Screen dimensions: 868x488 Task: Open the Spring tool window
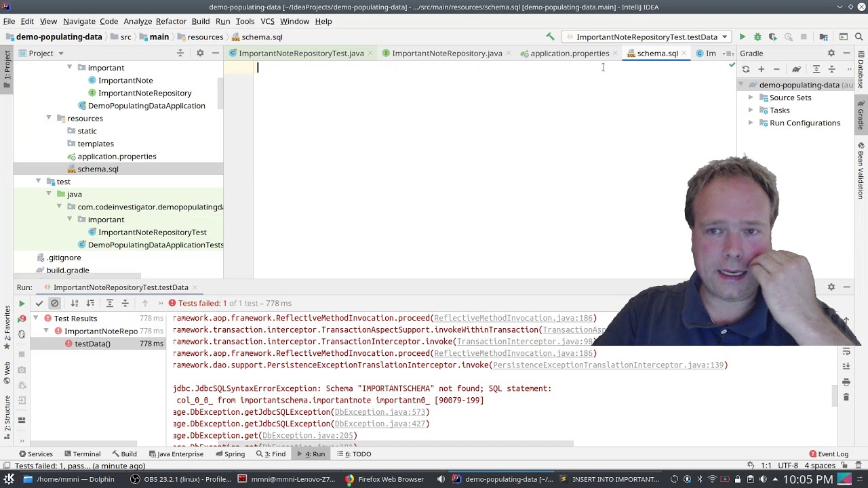(x=229, y=454)
